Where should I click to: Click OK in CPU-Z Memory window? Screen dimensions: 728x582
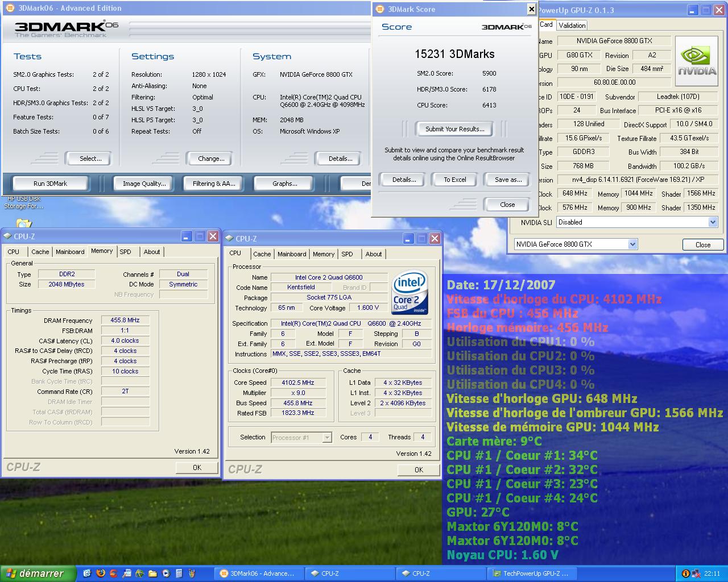point(197,468)
